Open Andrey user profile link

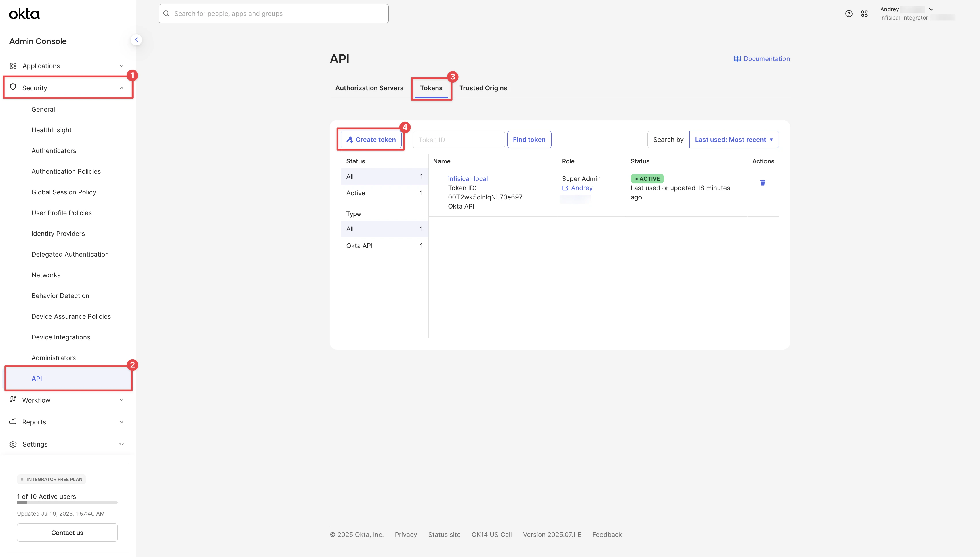coord(581,188)
